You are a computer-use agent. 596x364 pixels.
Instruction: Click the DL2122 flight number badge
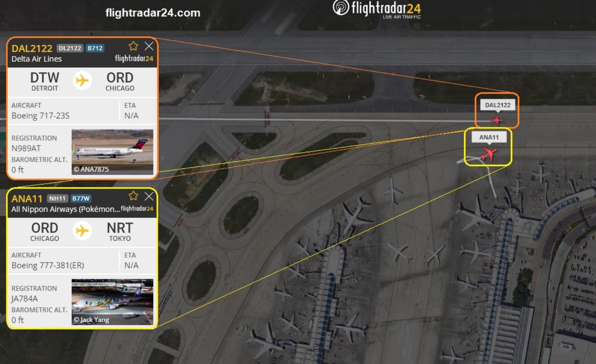point(70,48)
